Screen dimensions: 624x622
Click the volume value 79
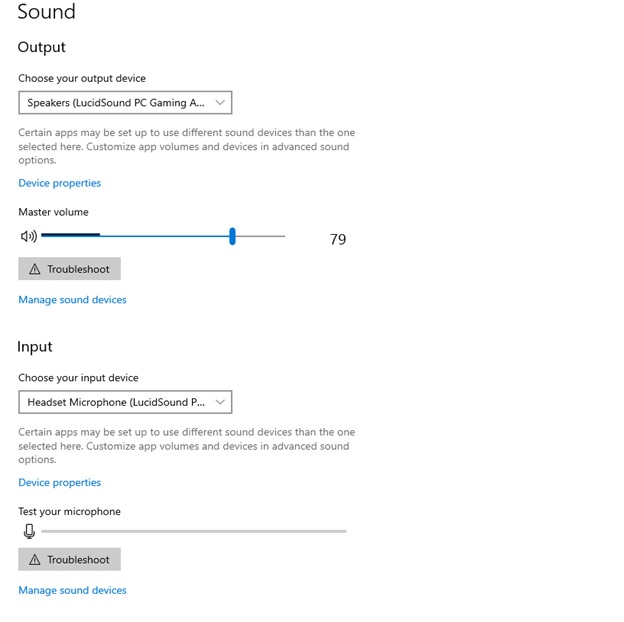(x=338, y=239)
